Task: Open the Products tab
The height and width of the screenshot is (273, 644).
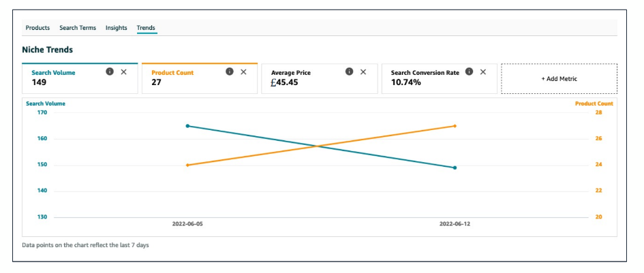Action: tap(37, 28)
